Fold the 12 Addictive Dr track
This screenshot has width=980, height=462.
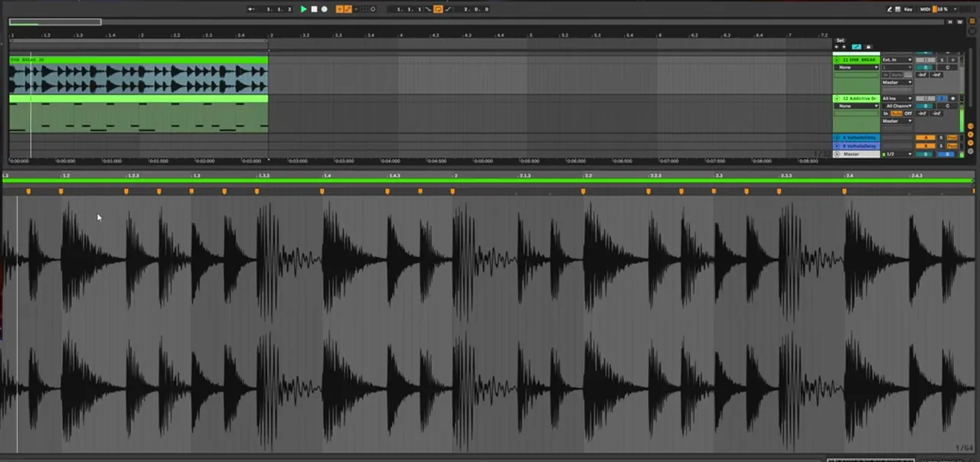(x=837, y=99)
